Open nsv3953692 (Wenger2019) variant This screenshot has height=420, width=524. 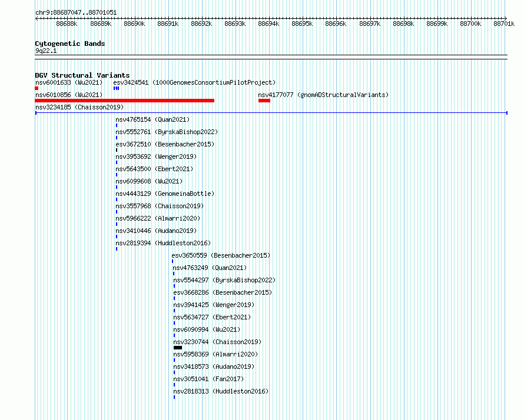(x=156, y=156)
